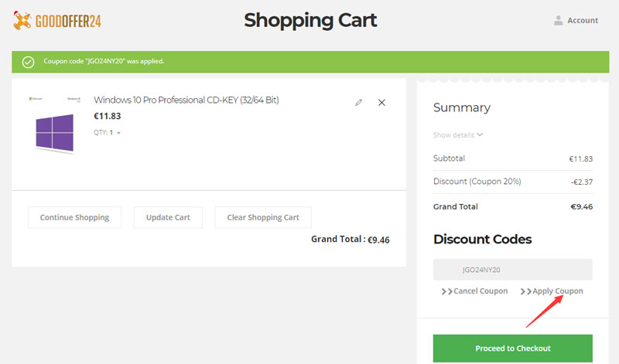Open the QTY quantity dropdown
The height and width of the screenshot is (364, 619).
108,132
